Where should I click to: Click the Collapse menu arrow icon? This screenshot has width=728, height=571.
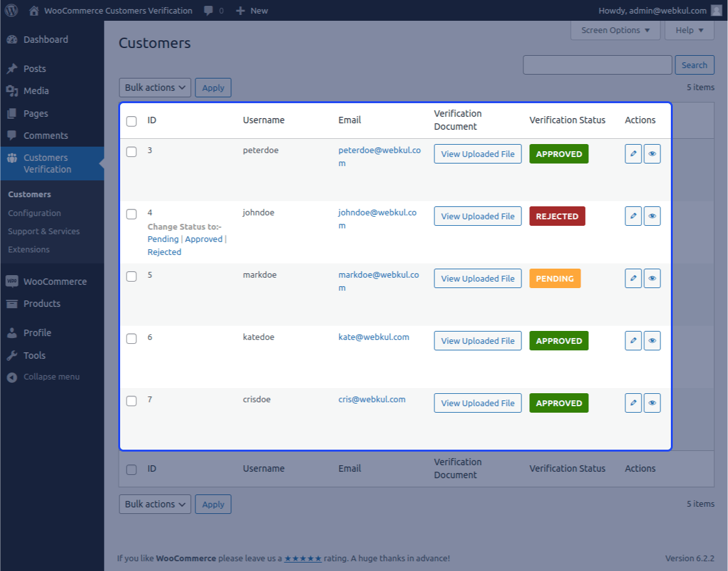click(x=12, y=377)
